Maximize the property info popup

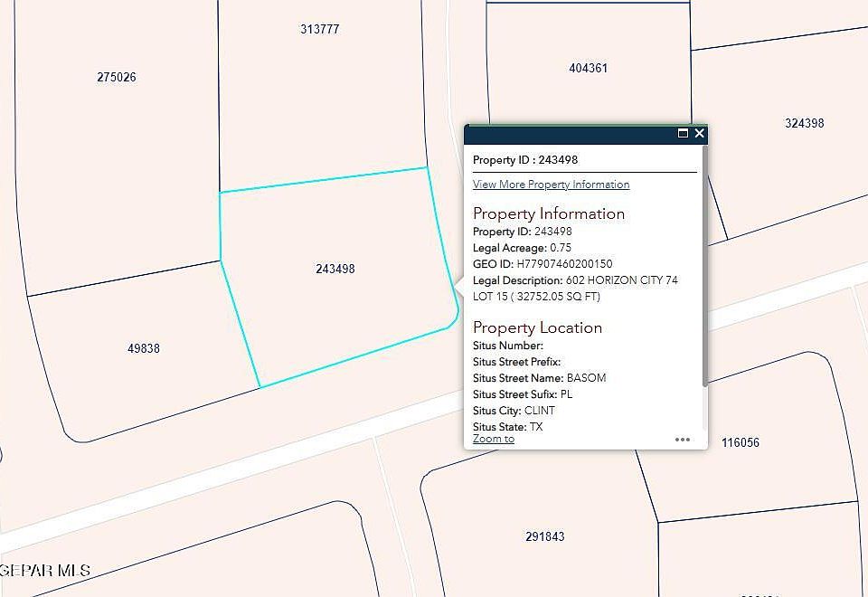pyautogui.click(x=683, y=133)
